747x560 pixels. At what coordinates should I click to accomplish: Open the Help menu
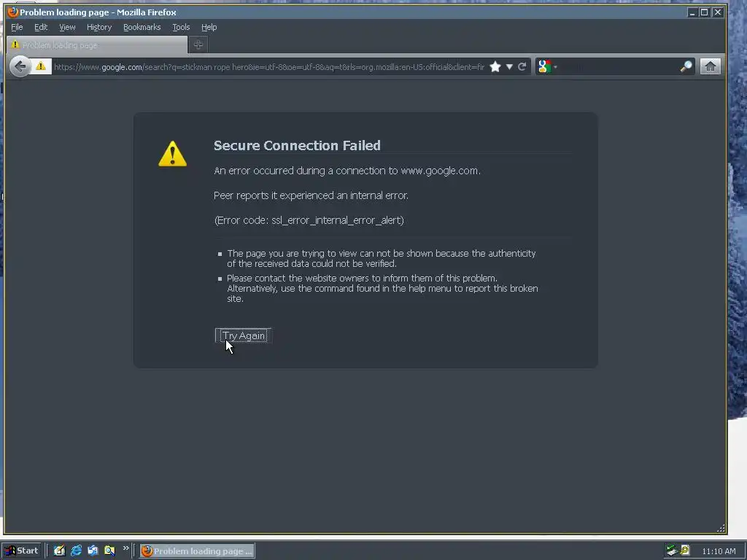[x=209, y=27]
